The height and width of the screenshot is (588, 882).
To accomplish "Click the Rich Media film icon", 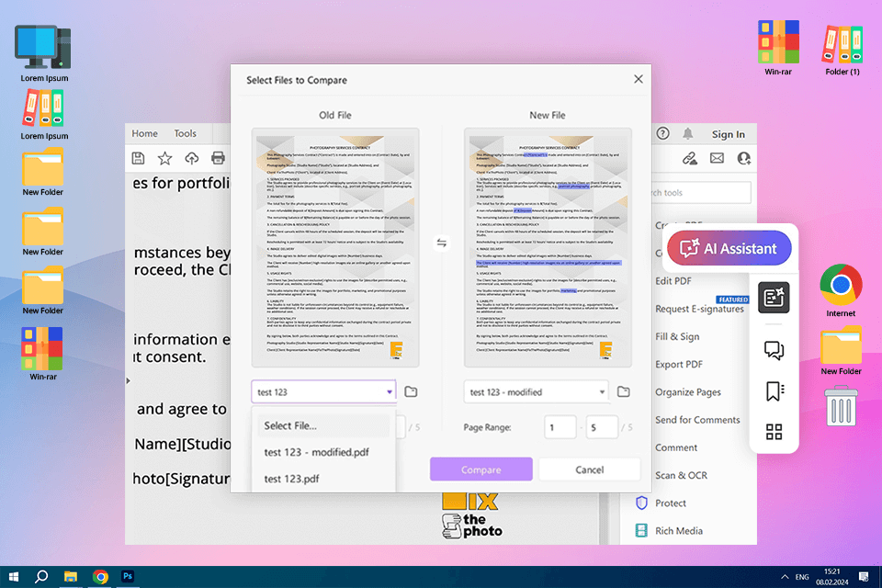I will pyautogui.click(x=641, y=530).
